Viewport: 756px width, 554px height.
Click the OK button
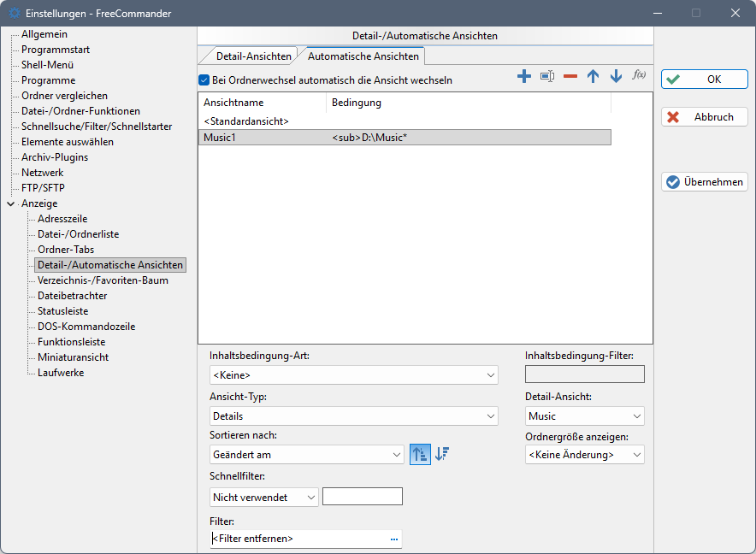[705, 80]
